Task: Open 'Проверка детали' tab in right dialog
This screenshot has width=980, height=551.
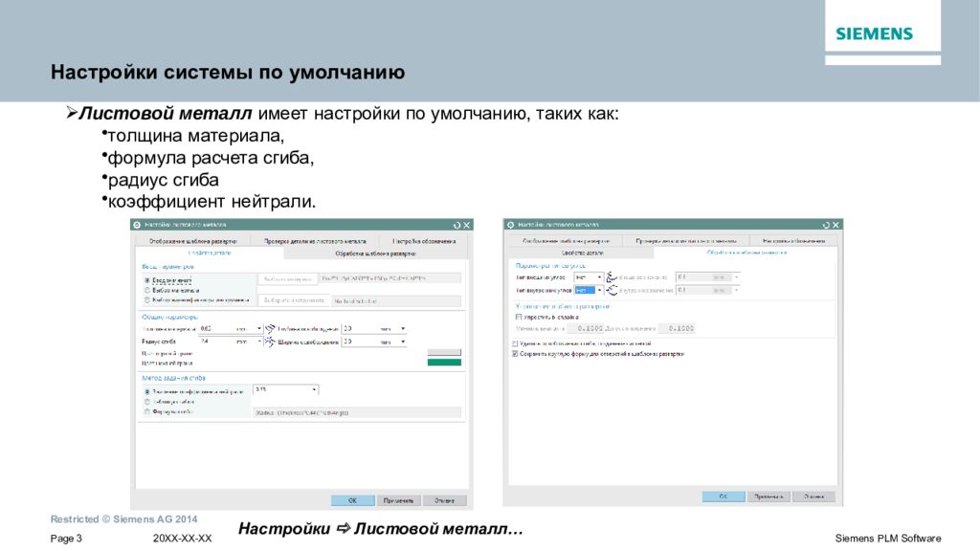Action: [686, 241]
